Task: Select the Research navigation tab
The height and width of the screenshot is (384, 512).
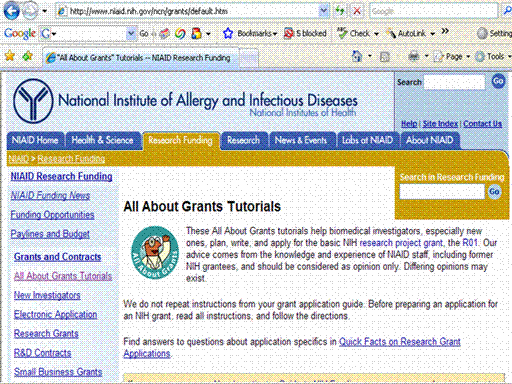Action: (244, 140)
